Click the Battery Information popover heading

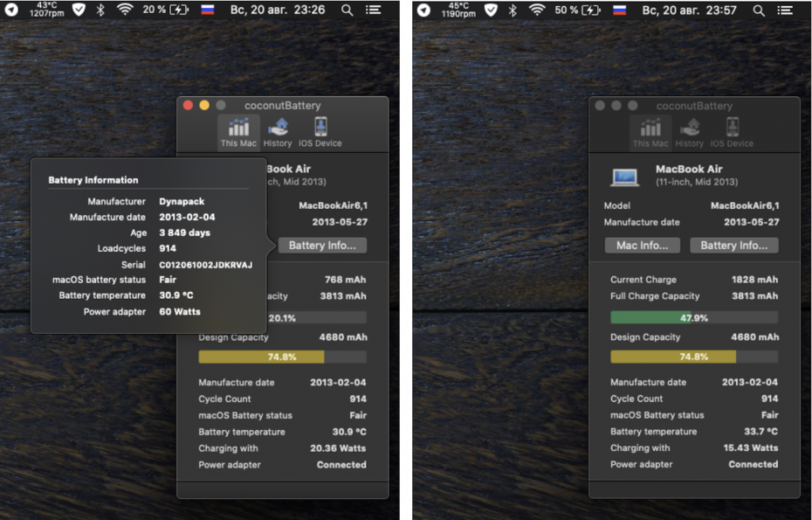[93, 180]
